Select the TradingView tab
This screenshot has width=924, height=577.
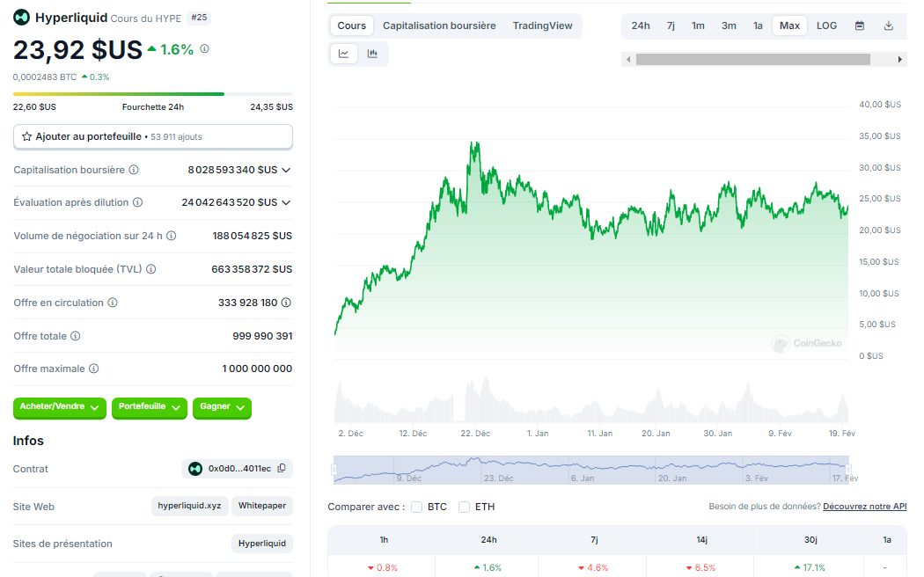[x=542, y=26]
